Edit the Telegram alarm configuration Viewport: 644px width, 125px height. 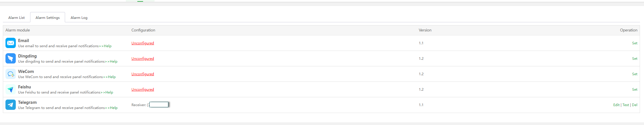(x=616, y=105)
